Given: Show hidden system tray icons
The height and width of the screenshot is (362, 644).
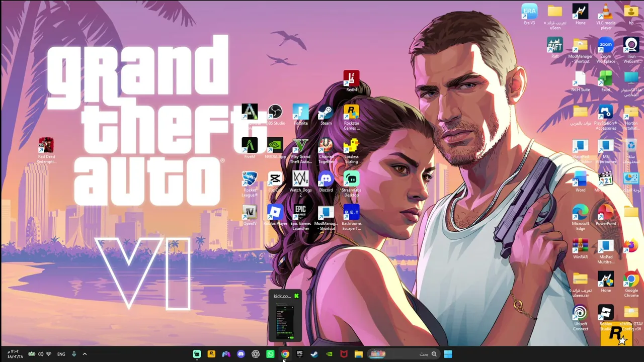Looking at the screenshot, I should coord(85,354).
